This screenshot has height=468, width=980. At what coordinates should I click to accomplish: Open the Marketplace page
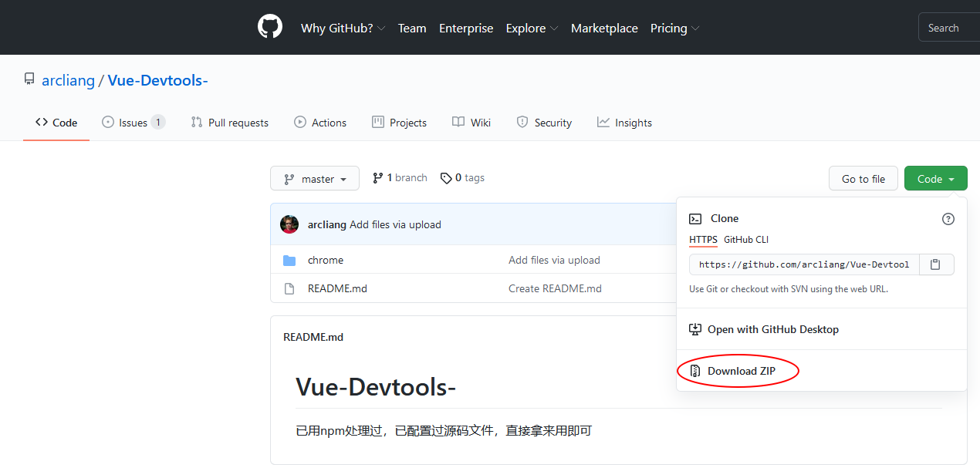point(604,28)
